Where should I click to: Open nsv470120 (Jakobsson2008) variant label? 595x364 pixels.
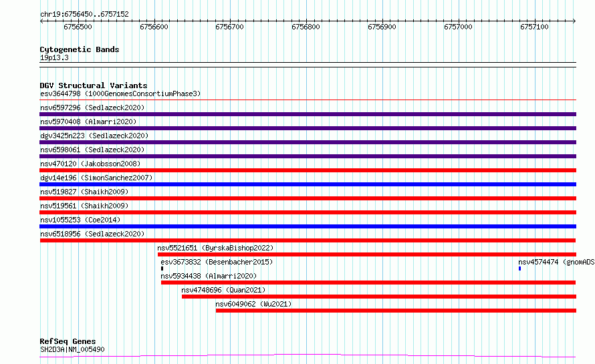pyautogui.click(x=90, y=164)
